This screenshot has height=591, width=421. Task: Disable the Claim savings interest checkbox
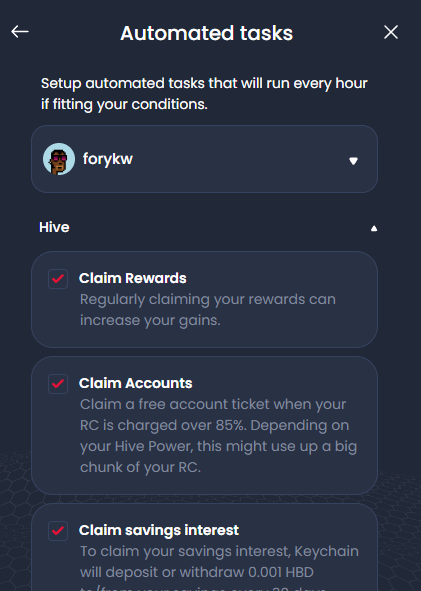point(58,531)
